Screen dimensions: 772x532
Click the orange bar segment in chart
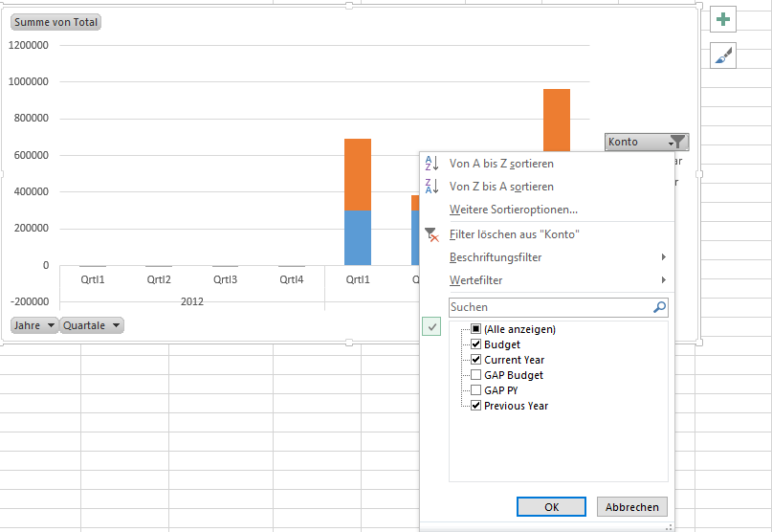(358, 174)
